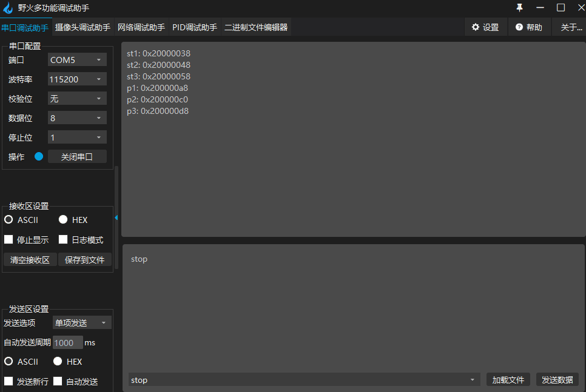Click the received line p1: 0x200000a8
Screen dimensions: 586x392
(x=157, y=88)
